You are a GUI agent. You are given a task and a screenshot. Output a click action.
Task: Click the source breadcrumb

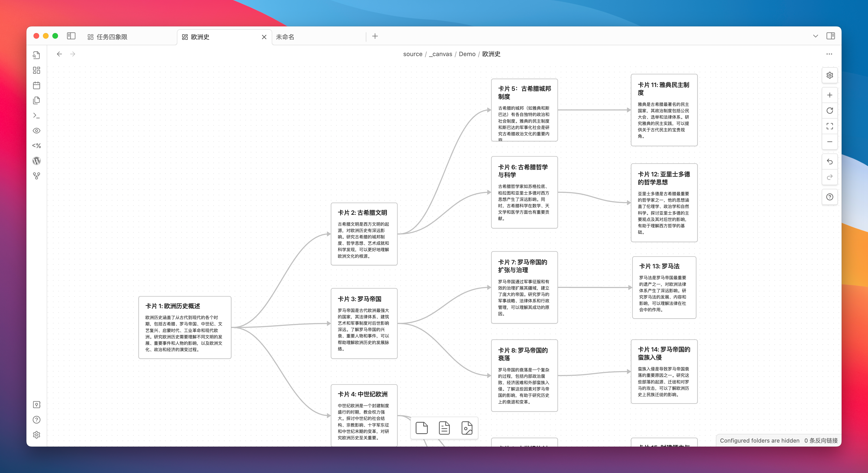click(x=413, y=54)
